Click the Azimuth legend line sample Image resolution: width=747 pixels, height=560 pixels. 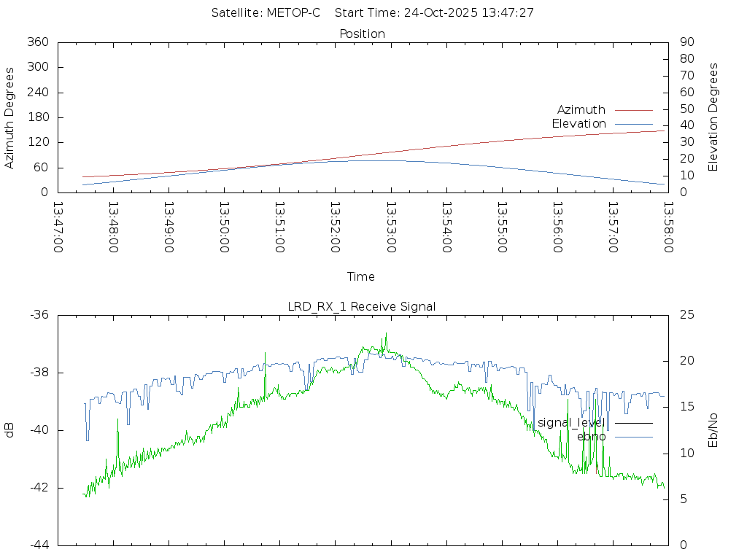[633, 110]
